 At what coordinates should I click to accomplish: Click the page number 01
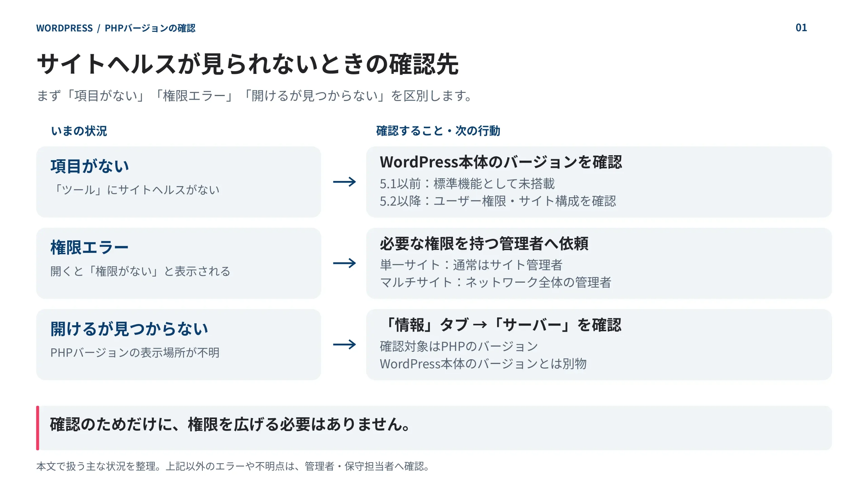click(x=801, y=28)
